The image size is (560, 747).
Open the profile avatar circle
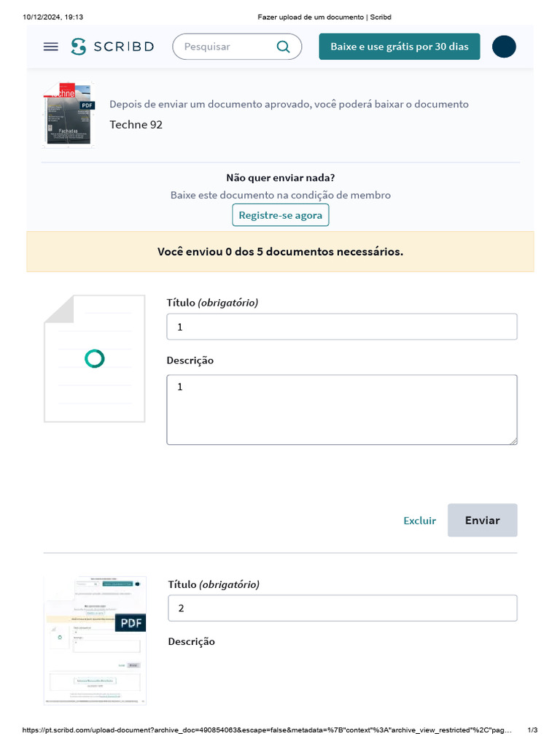pos(504,47)
